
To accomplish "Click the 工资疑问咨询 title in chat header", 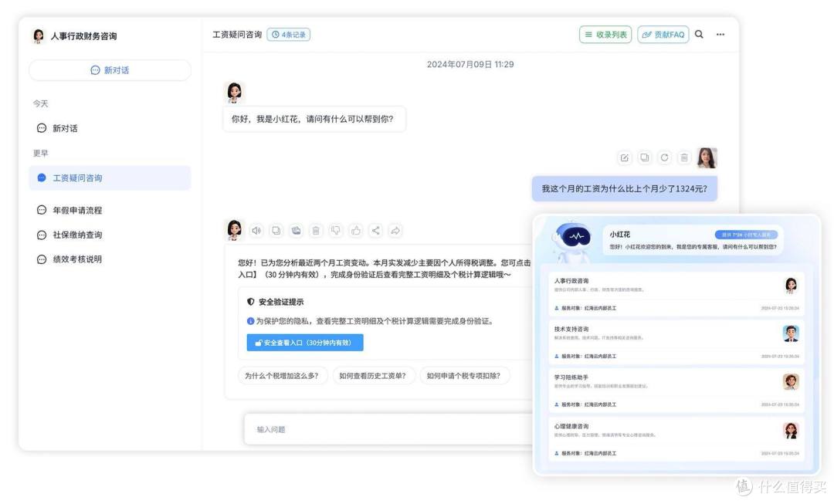I will (x=237, y=35).
